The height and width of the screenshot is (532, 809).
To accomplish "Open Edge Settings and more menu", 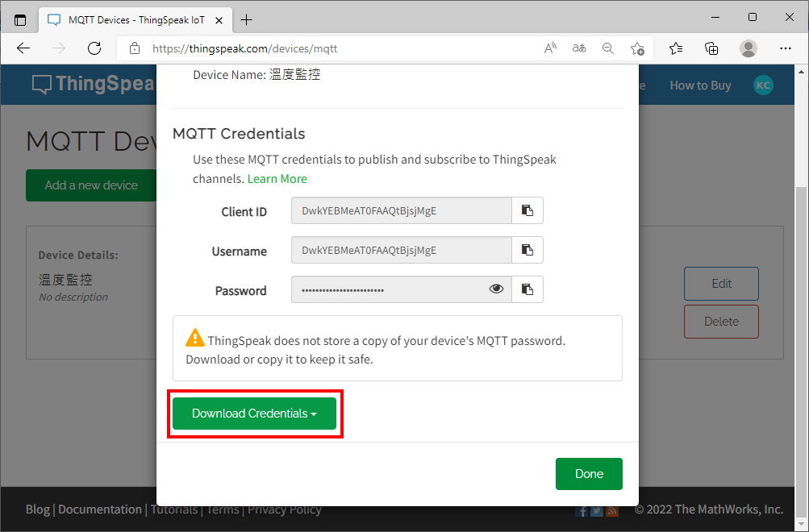I will tap(786, 48).
